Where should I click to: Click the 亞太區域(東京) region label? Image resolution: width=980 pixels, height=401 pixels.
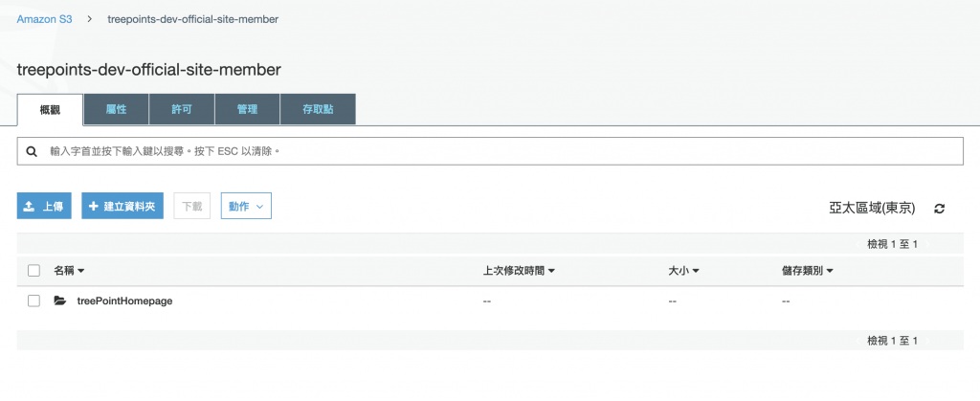(872, 210)
